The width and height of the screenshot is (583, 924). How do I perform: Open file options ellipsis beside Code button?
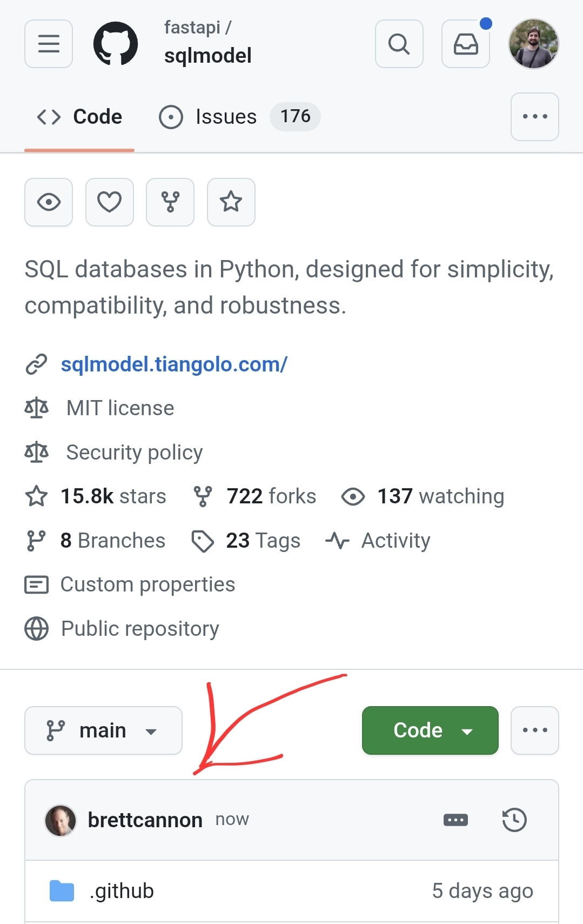[x=535, y=730]
